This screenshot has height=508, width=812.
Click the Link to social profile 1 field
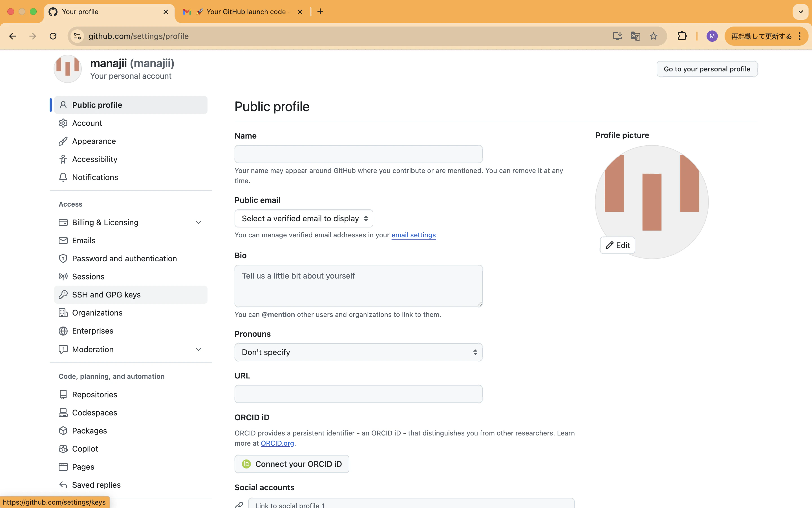[x=411, y=503]
